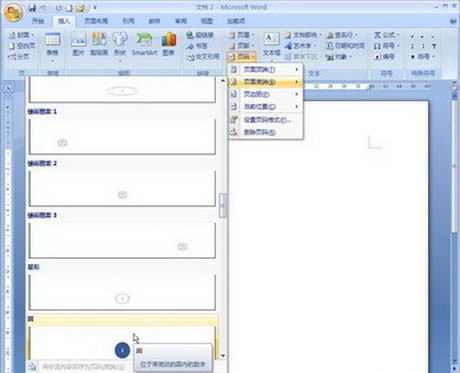Collapse the highlighted 页码 page number dropdown
460x373 pixels.
242,57
